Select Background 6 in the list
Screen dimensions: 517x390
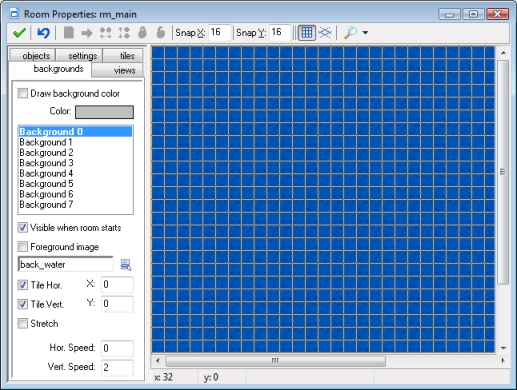75,194
